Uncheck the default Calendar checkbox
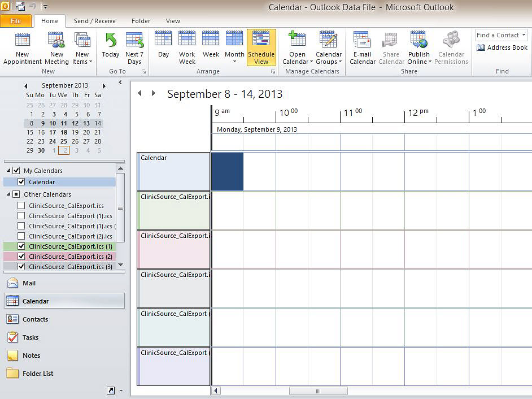532x399 pixels. tap(21, 182)
